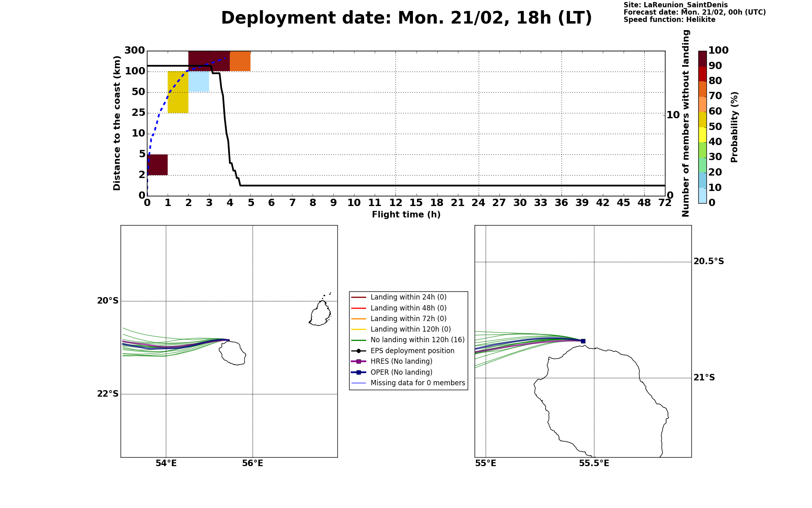812x508 pixels.
Task: Click Mauritius island outline on the left map
Action: [x=320, y=313]
